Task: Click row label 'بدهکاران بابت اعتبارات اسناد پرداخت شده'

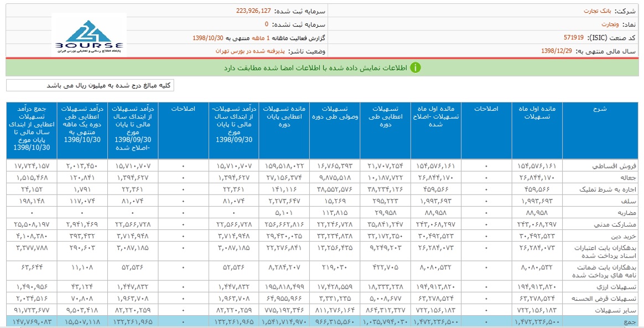Action: [x=605, y=252]
